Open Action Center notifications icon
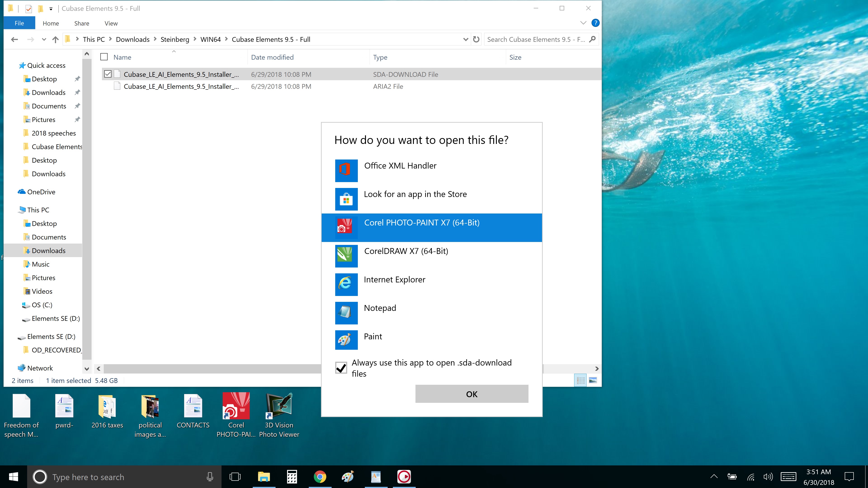The image size is (868, 488). point(849,477)
